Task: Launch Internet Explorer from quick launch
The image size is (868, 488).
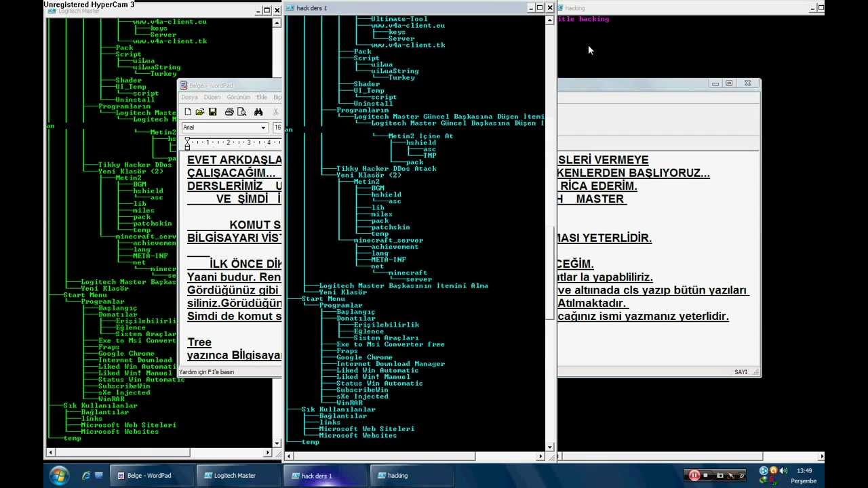Action: [x=86, y=476]
